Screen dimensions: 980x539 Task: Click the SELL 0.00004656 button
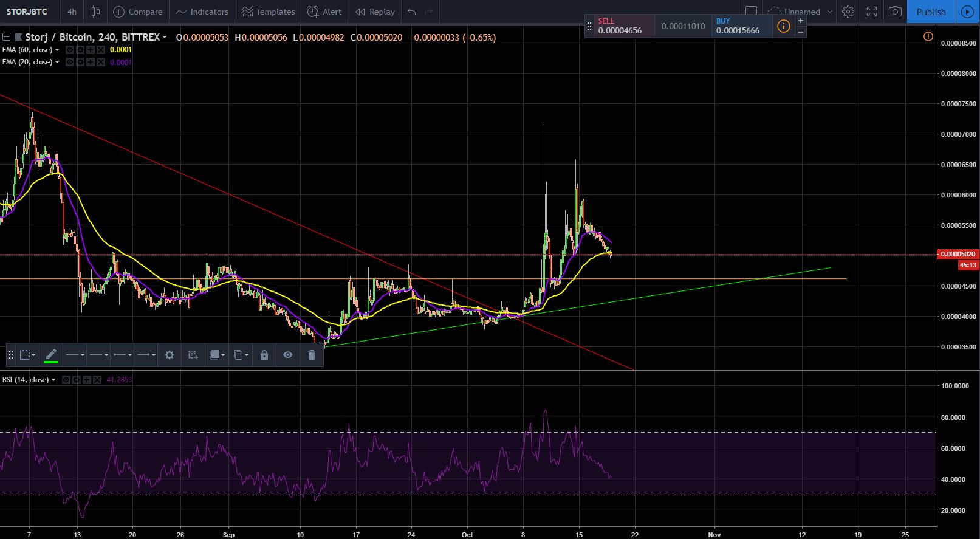tap(625, 26)
